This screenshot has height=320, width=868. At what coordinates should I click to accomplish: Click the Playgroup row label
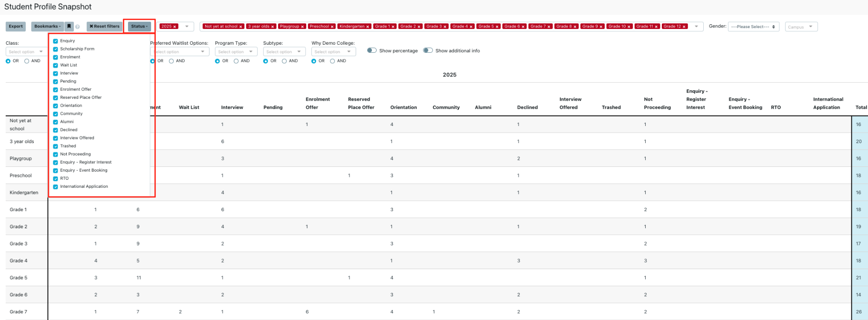20,158
